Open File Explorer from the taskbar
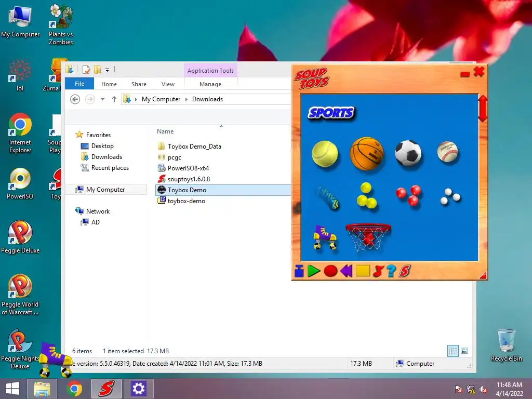Viewport: 532px width, 399px height. pos(42,389)
